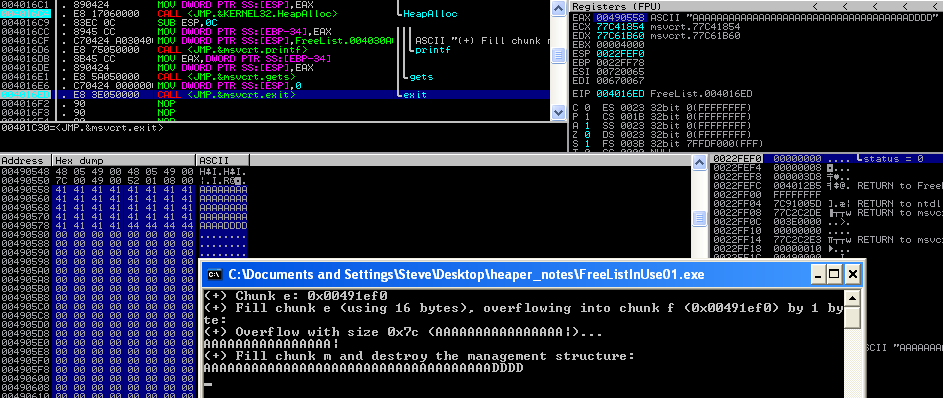Click the console window scrollbar thumb
Screen dimensions: 943x398
click(x=852, y=317)
